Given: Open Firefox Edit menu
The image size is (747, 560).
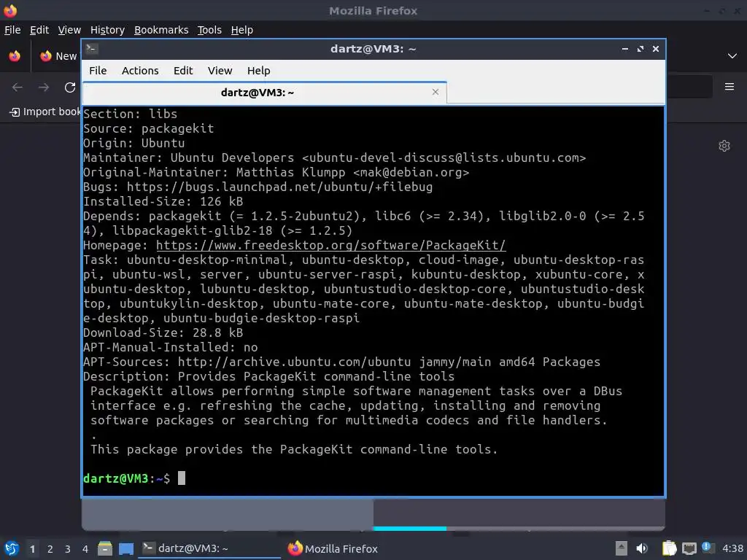Looking at the screenshot, I should tap(39, 29).
